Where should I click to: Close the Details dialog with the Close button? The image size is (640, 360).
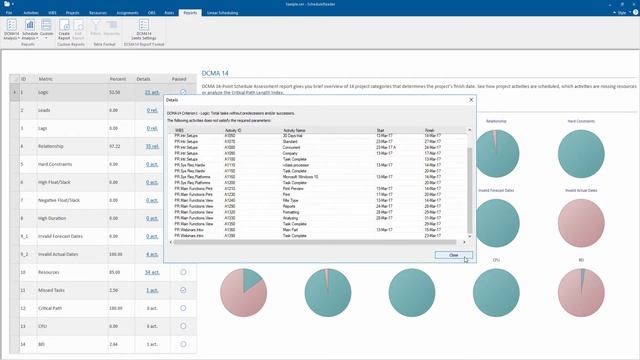(x=453, y=255)
